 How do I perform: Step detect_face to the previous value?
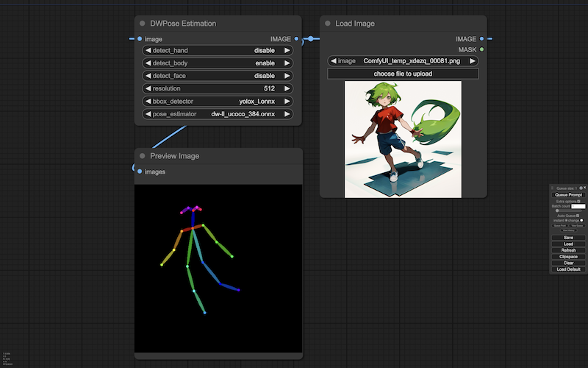[148, 76]
